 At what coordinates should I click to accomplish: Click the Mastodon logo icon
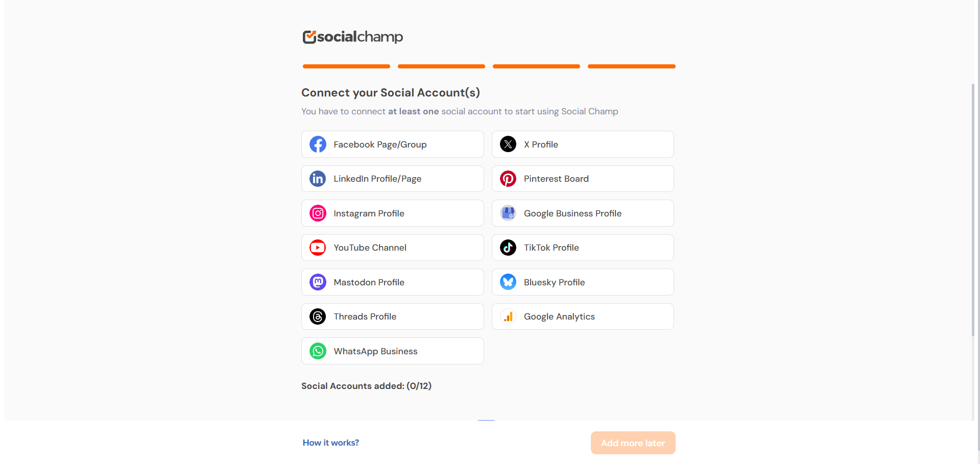point(318,282)
